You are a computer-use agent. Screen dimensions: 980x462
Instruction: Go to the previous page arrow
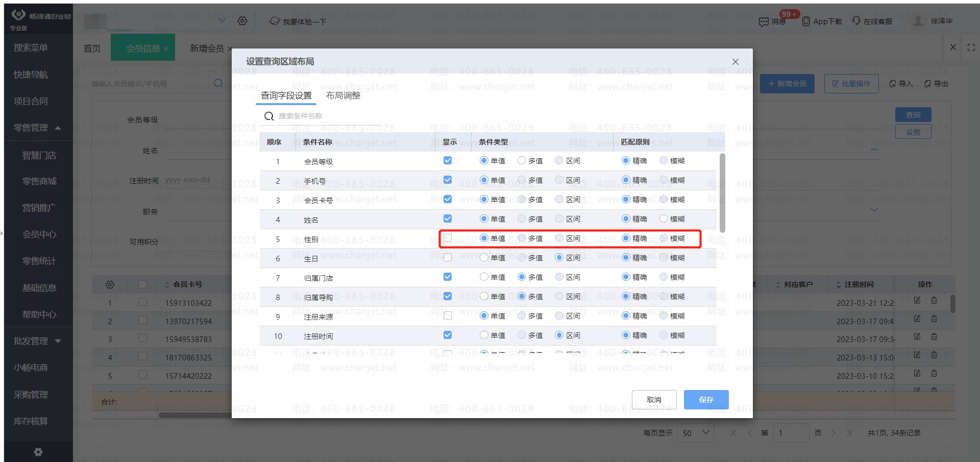(750, 433)
